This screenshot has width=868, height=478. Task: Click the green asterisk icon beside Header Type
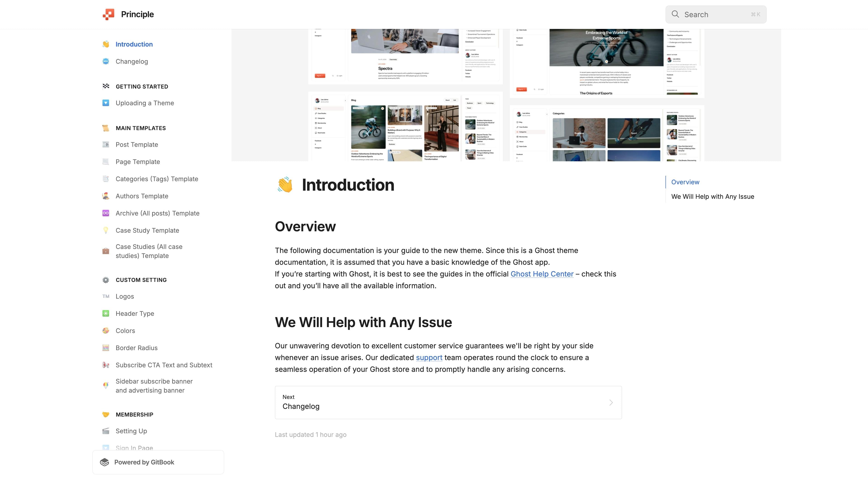tap(106, 314)
